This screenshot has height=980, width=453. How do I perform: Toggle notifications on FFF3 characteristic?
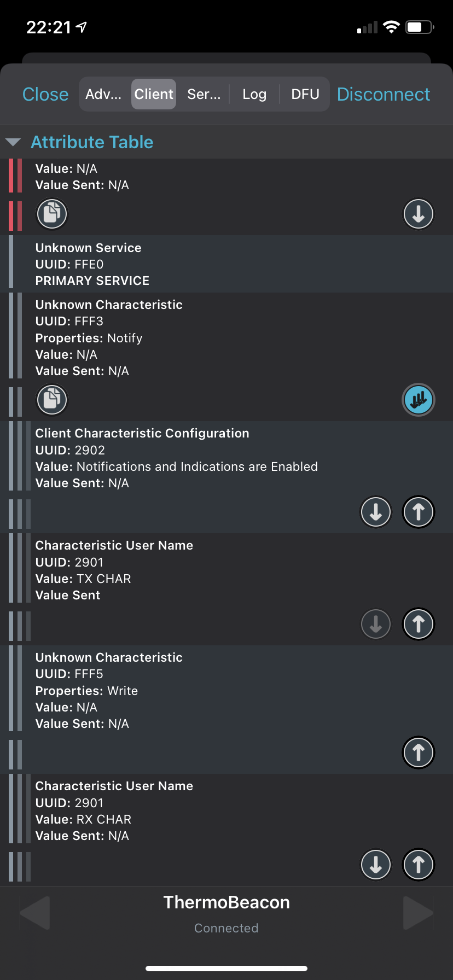click(x=419, y=400)
